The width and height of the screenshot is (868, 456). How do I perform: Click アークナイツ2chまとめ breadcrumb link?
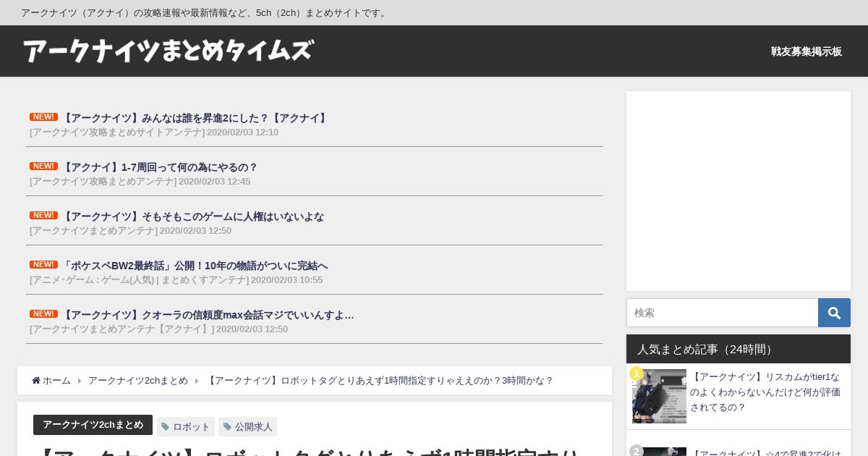[x=138, y=381]
